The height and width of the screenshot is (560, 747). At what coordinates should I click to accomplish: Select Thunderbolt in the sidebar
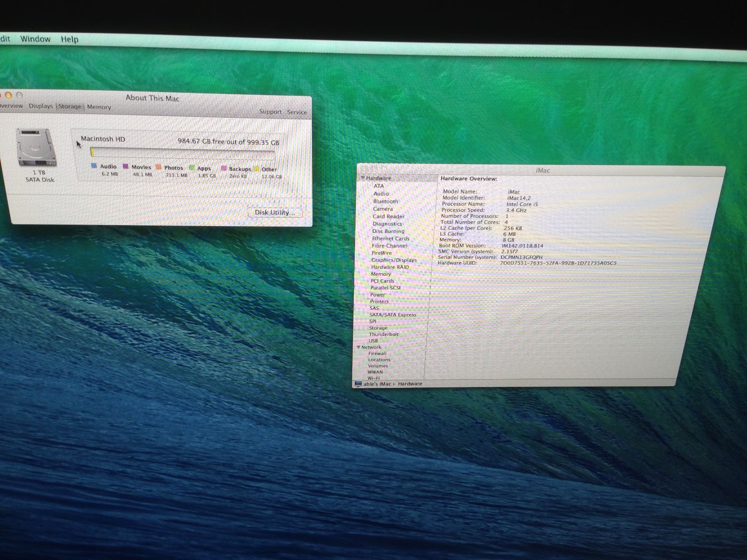383,334
